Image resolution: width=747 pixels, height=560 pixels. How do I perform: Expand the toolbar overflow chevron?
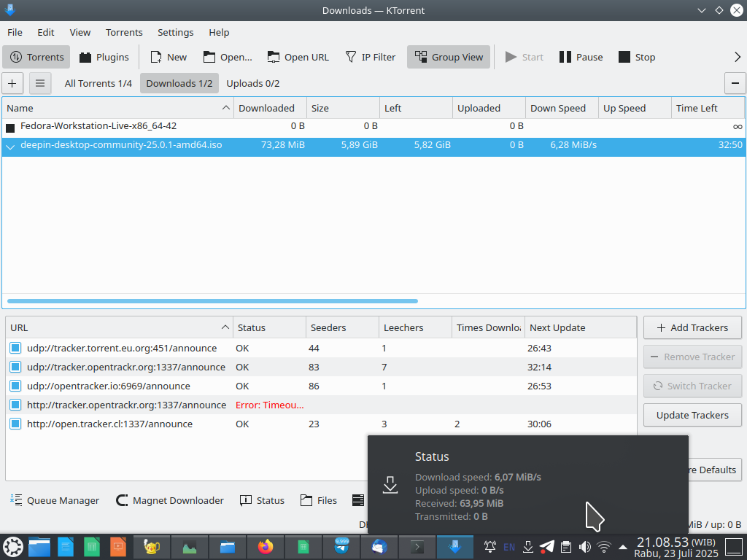(x=737, y=57)
